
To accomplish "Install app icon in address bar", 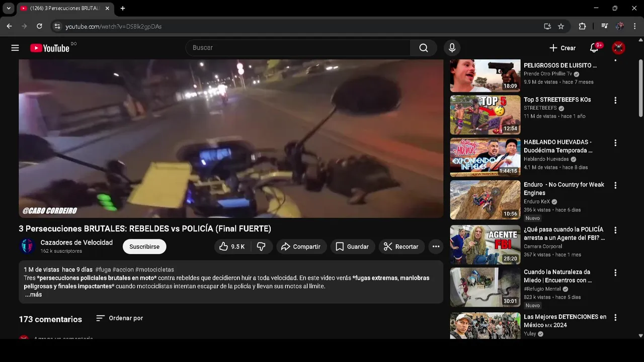I will coord(547,26).
